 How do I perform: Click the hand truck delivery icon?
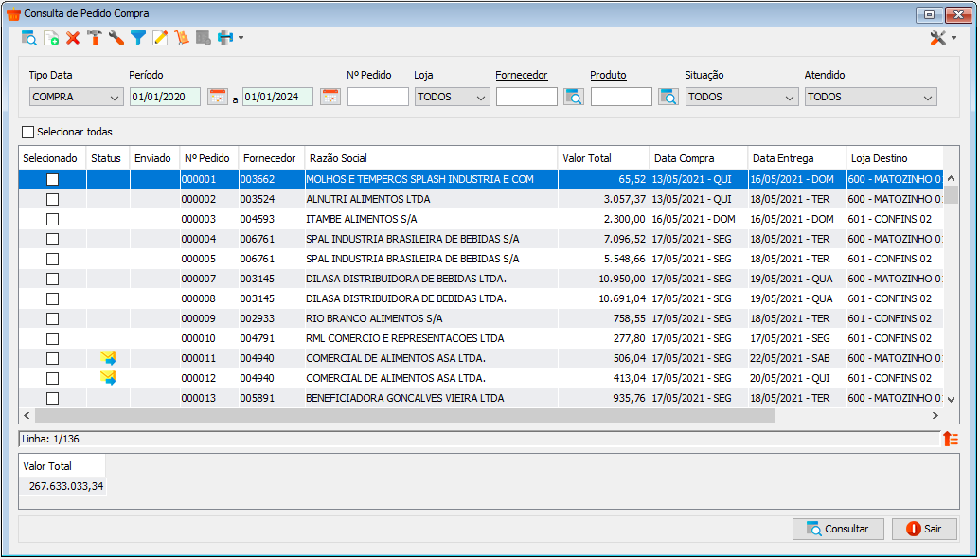(182, 38)
